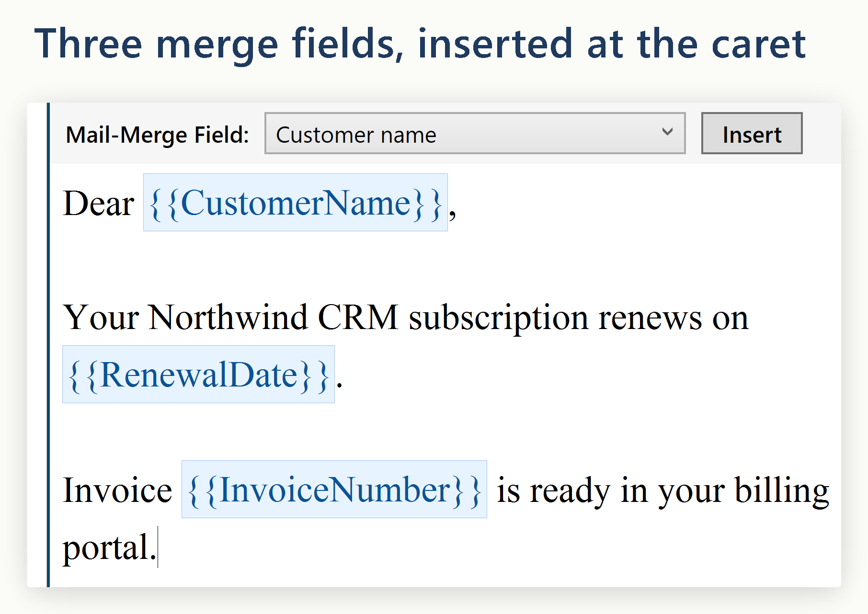Click the Insert button
The width and height of the screenshot is (868, 614).
752,134
